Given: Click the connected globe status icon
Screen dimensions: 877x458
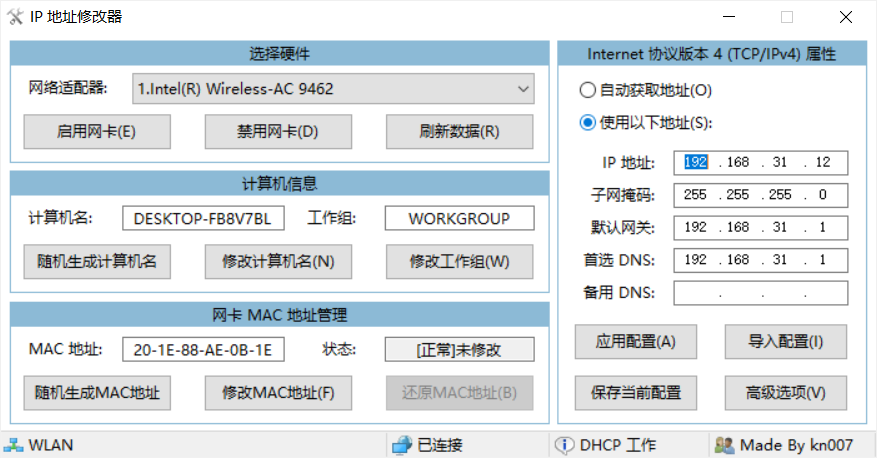Looking at the screenshot, I should [401, 445].
